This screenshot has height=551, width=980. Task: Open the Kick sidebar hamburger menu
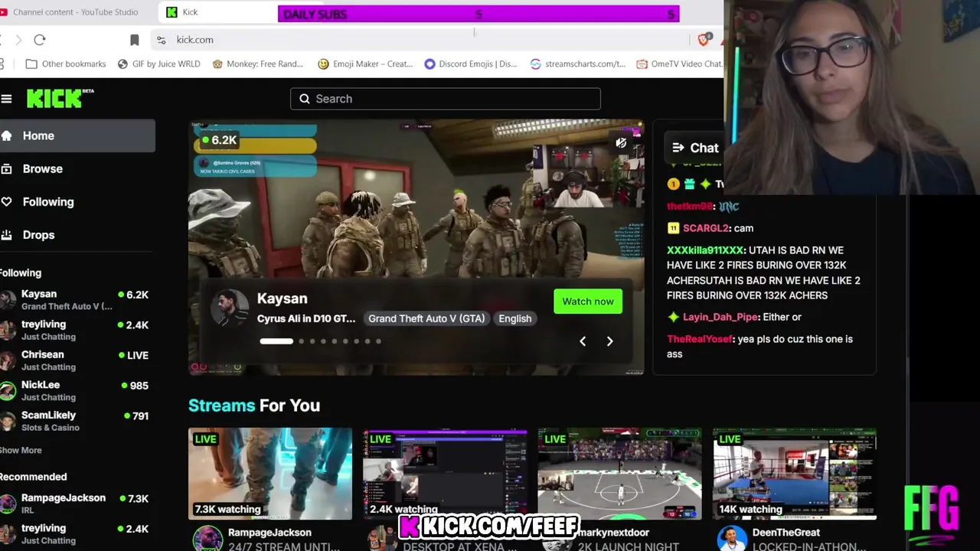[x=6, y=99]
